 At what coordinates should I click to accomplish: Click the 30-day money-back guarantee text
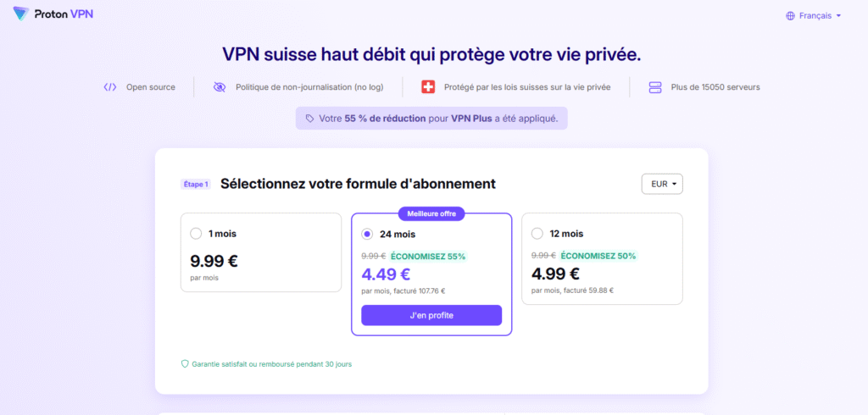[x=271, y=364]
